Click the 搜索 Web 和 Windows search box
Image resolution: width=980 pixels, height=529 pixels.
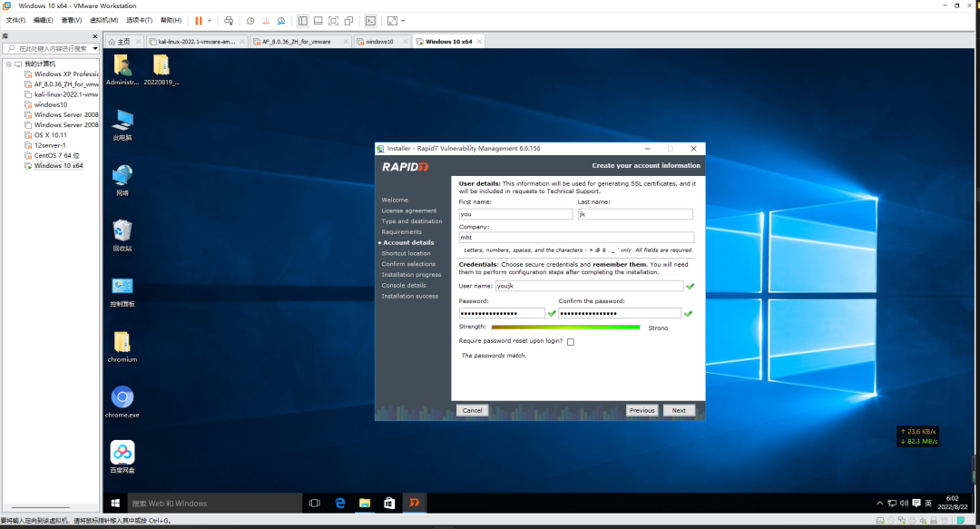(214, 504)
